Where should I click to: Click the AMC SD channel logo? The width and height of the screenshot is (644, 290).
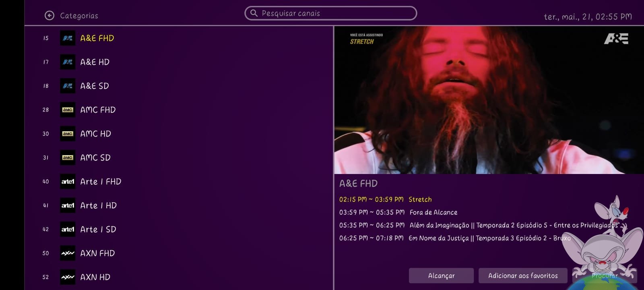[68, 158]
